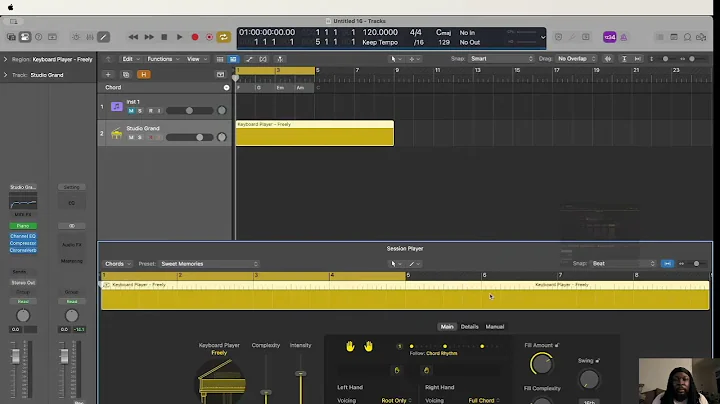Toggle the orange Hide tracks H button
Image resolution: width=720 pixels, height=404 pixels.
pos(144,74)
